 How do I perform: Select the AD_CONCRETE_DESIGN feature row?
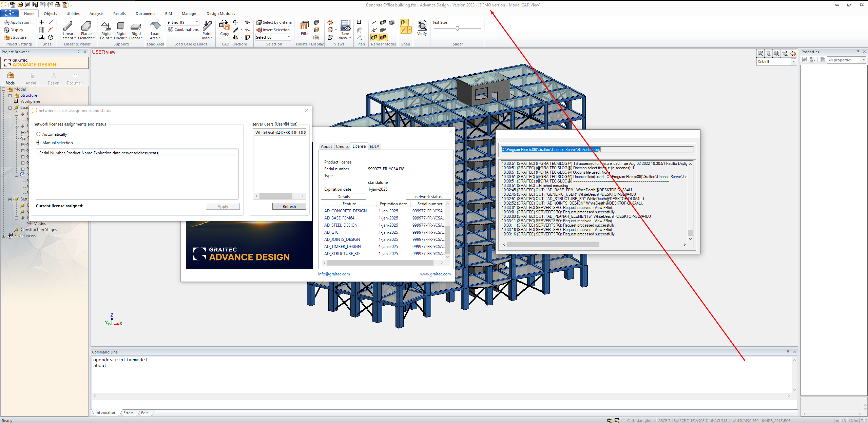(x=383, y=211)
